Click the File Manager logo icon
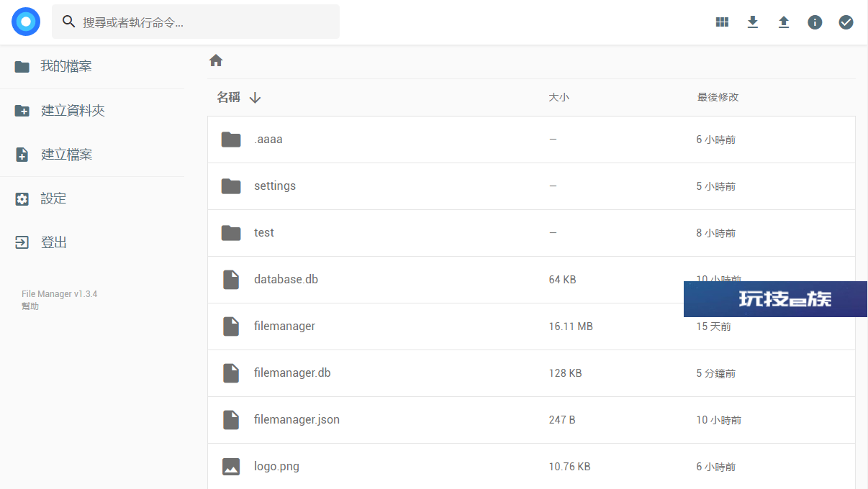This screenshot has width=868, height=489. (x=26, y=22)
